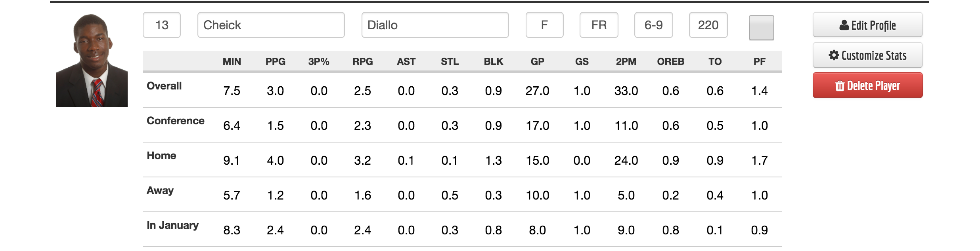
Task: Click the MIN column header
Action: (232, 62)
